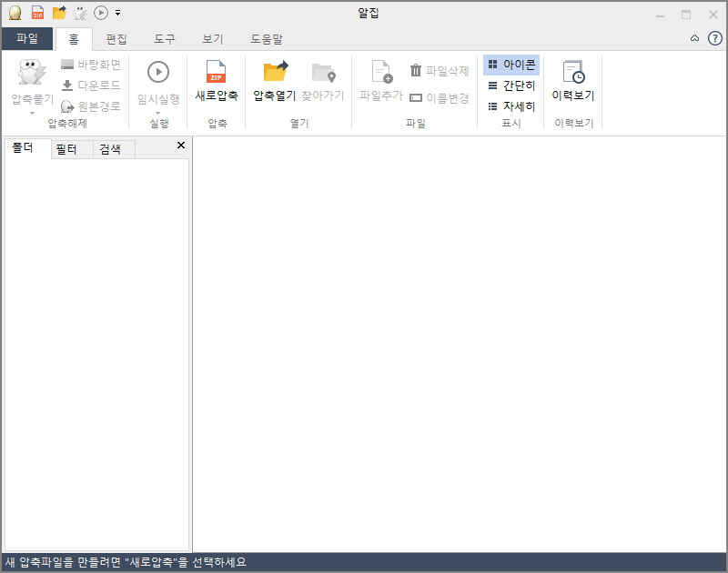Switch to the 도움말 ribbon tab

(x=267, y=39)
